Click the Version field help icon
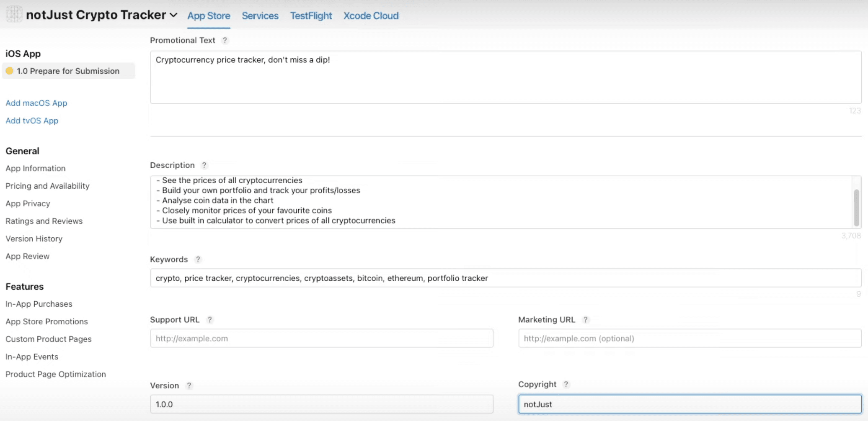The width and height of the screenshot is (868, 421). (189, 385)
